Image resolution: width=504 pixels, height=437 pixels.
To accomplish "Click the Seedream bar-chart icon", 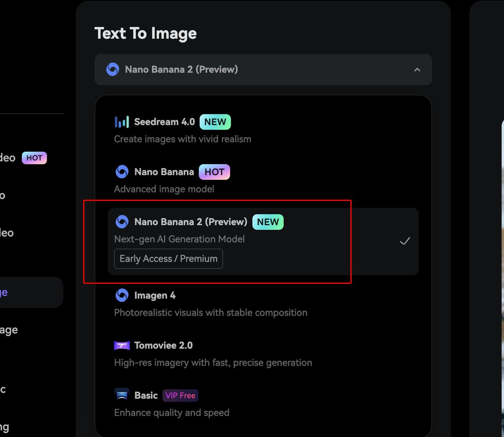I will [x=122, y=122].
